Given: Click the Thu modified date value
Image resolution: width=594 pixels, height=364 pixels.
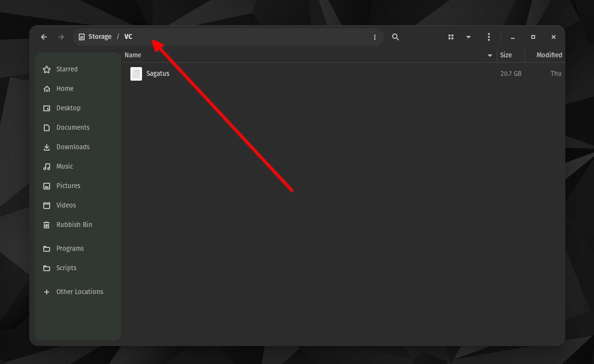Looking at the screenshot, I should [x=556, y=73].
